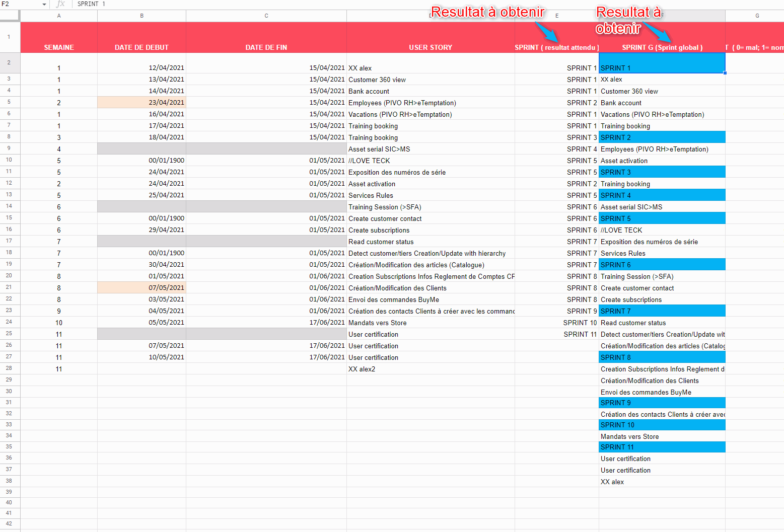784x532 pixels.
Task: Click the blue SPRINT 3 cell in Sprint global column
Action: coord(662,172)
